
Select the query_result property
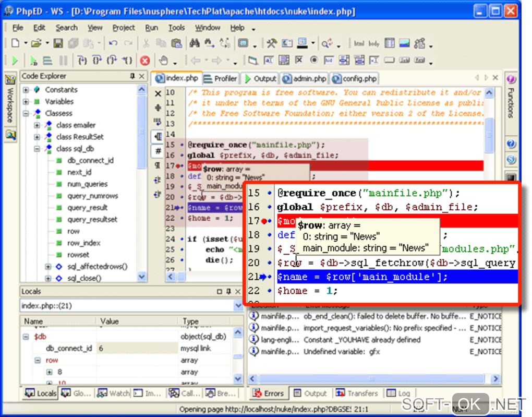pos(87,208)
